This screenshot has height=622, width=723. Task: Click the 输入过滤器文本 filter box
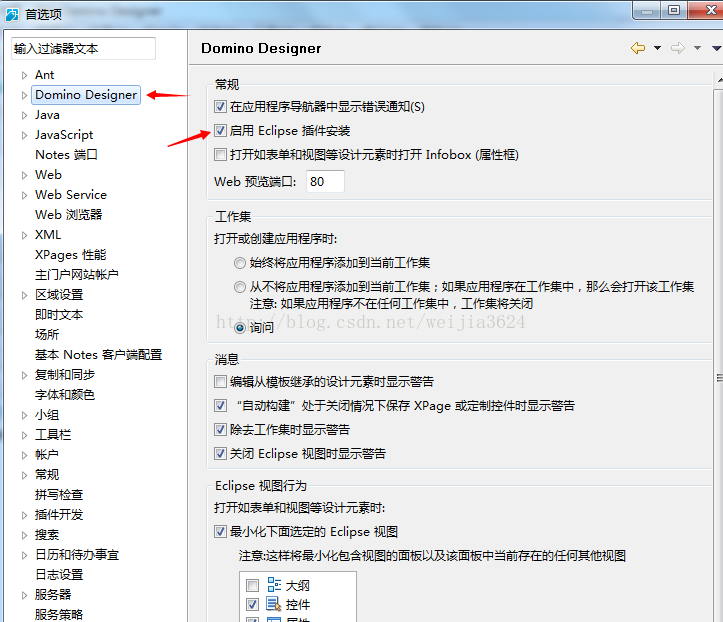click(x=83, y=48)
